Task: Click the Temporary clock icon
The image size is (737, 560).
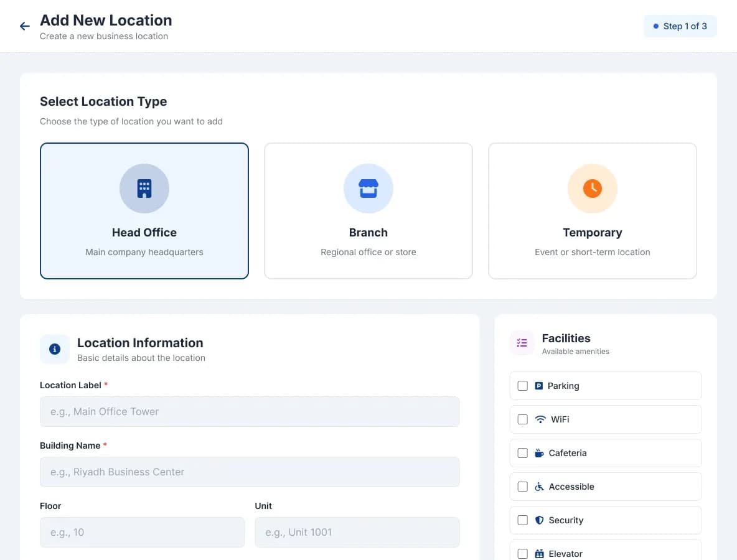Action: tap(592, 189)
